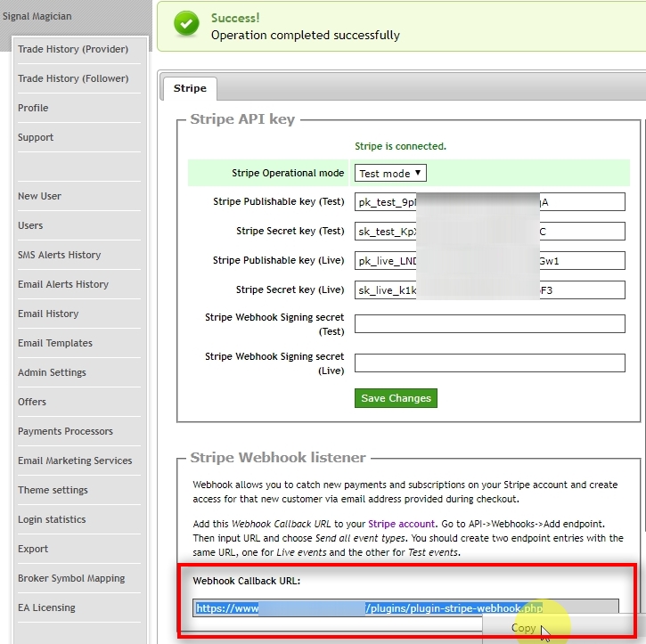Open Email History page

tap(48, 314)
